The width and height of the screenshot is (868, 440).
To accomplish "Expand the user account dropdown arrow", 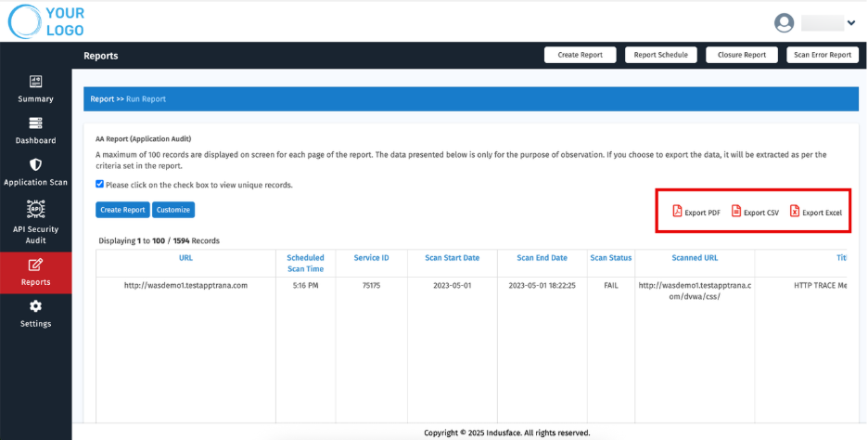I will point(850,22).
